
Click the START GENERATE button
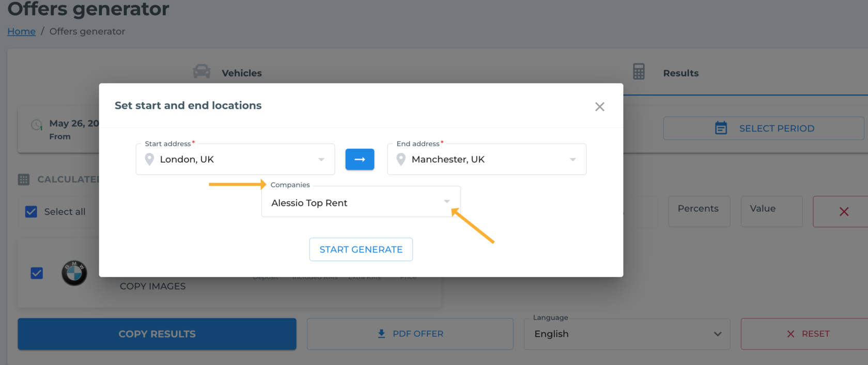pos(361,249)
